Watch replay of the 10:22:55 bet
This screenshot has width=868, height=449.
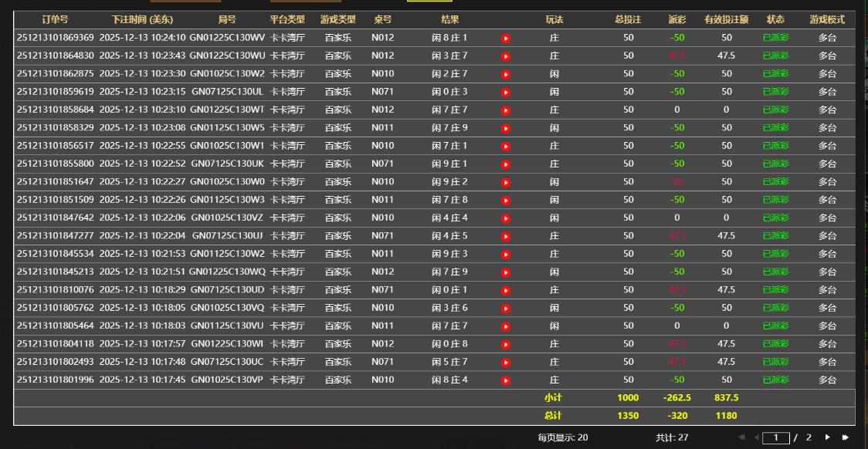pyautogui.click(x=506, y=147)
